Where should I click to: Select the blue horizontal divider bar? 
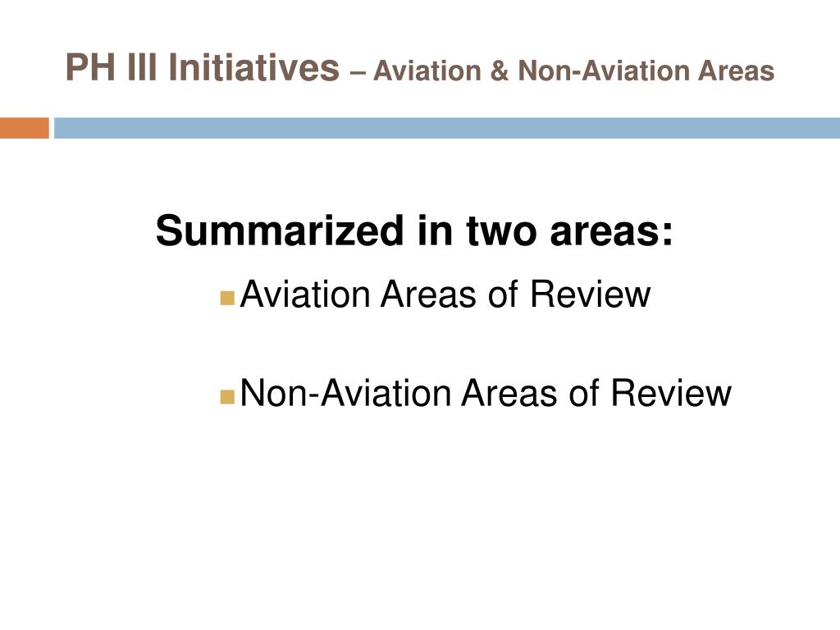(447, 128)
